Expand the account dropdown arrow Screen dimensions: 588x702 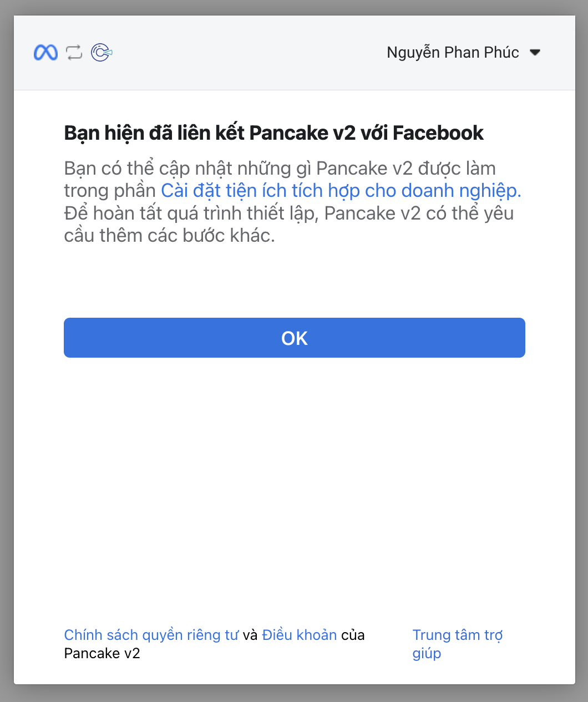point(535,53)
